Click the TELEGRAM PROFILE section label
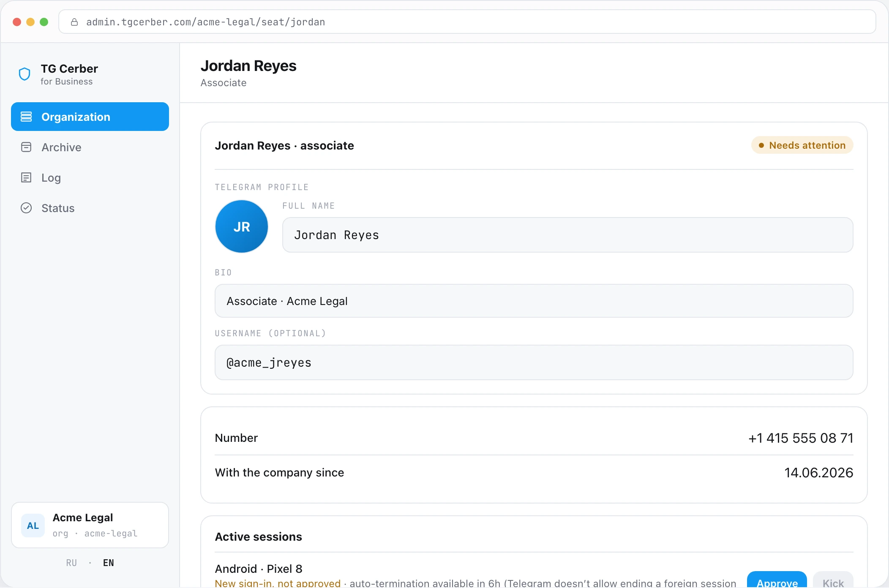889x588 pixels. pyautogui.click(x=262, y=187)
